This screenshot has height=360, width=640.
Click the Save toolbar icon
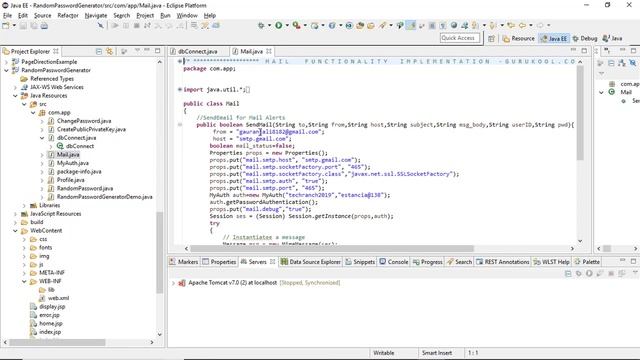point(23,26)
